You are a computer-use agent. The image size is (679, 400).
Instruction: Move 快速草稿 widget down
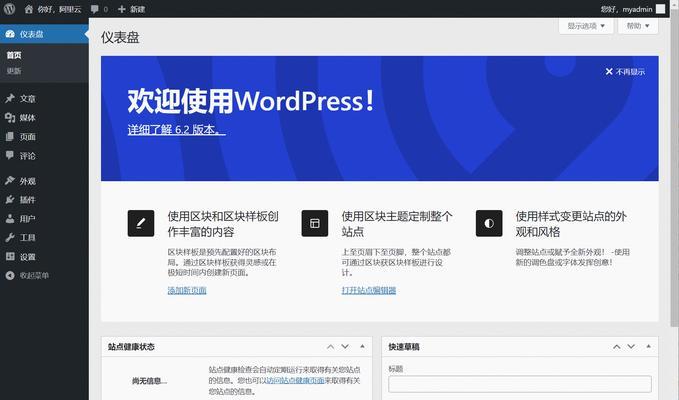631,346
